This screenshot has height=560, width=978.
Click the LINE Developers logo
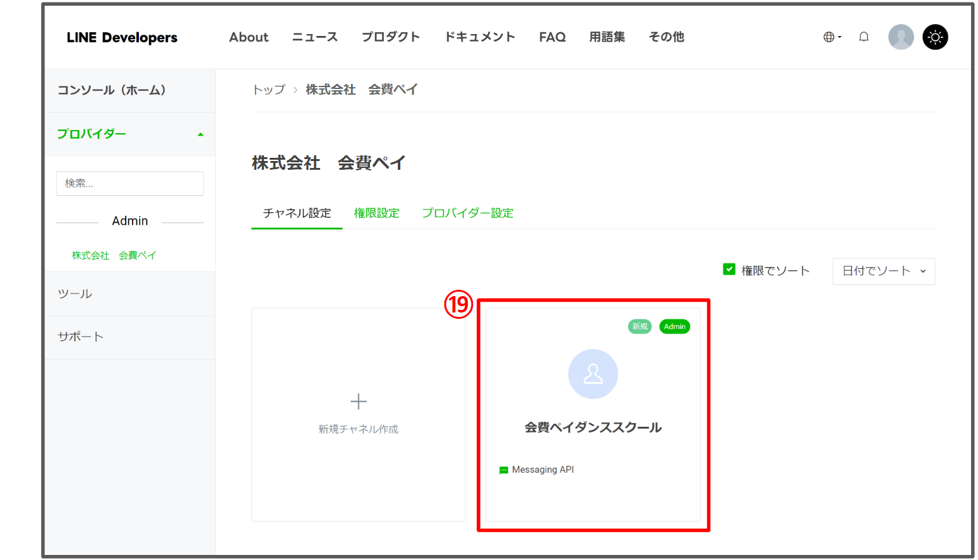tap(122, 37)
